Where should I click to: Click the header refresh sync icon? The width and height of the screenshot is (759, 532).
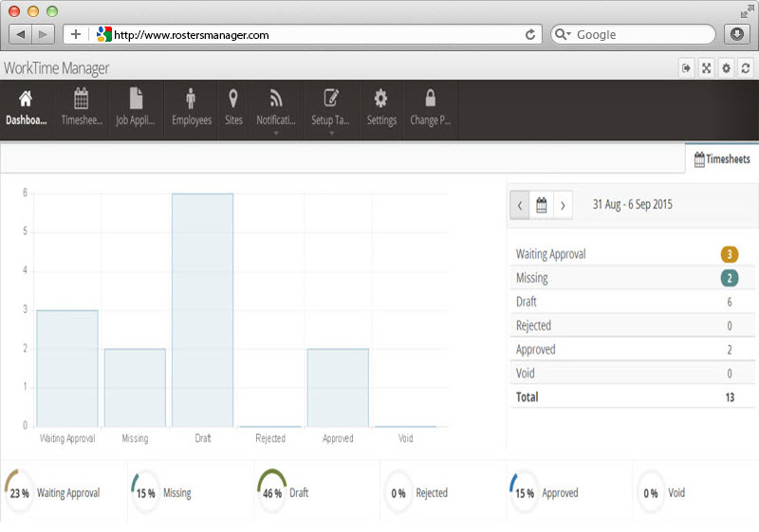click(x=746, y=68)
